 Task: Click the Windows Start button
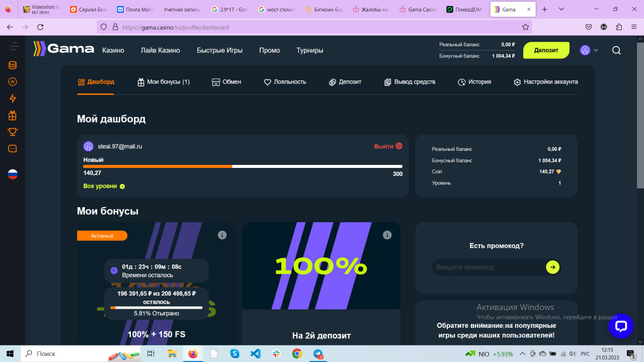(x=10, y=353)
